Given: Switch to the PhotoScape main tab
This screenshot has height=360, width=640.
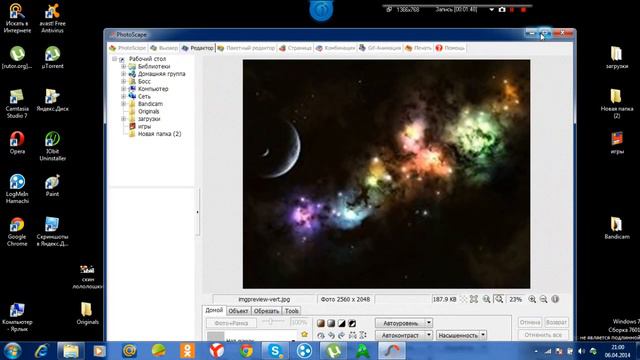Looking at the screenshot, I should pos(127,48).
